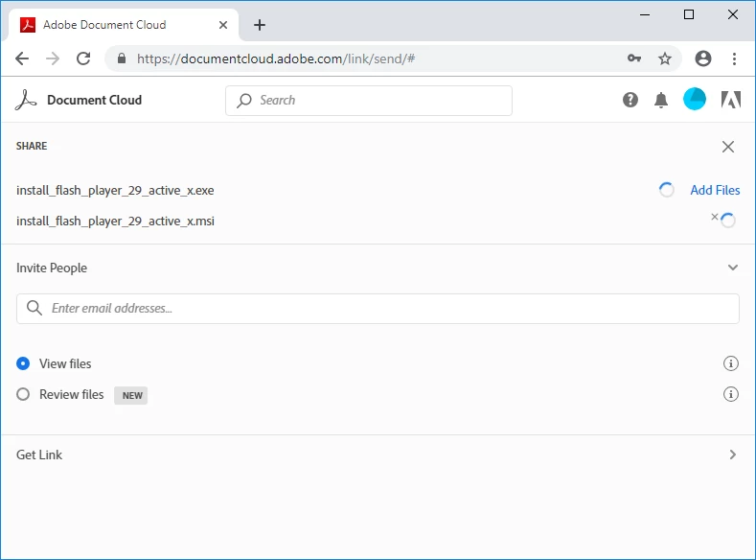
Task: Select the View files option
Action: pos(23,363)
